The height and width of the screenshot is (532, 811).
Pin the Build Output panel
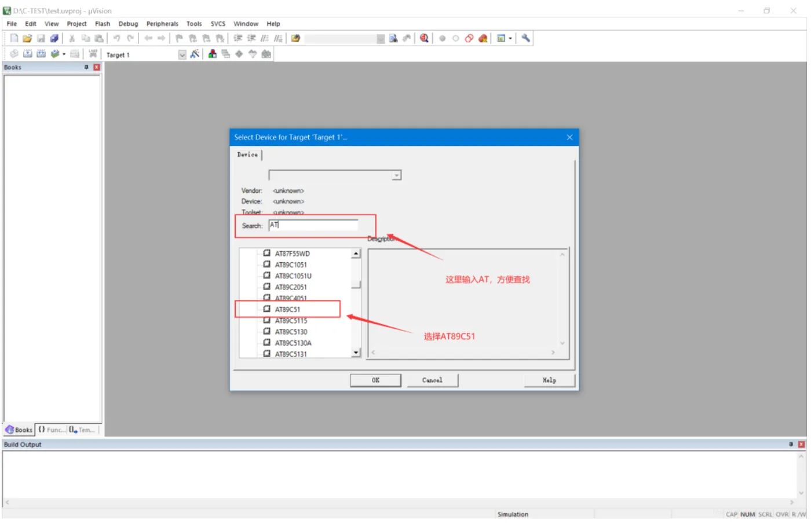[x=791, y=444]
